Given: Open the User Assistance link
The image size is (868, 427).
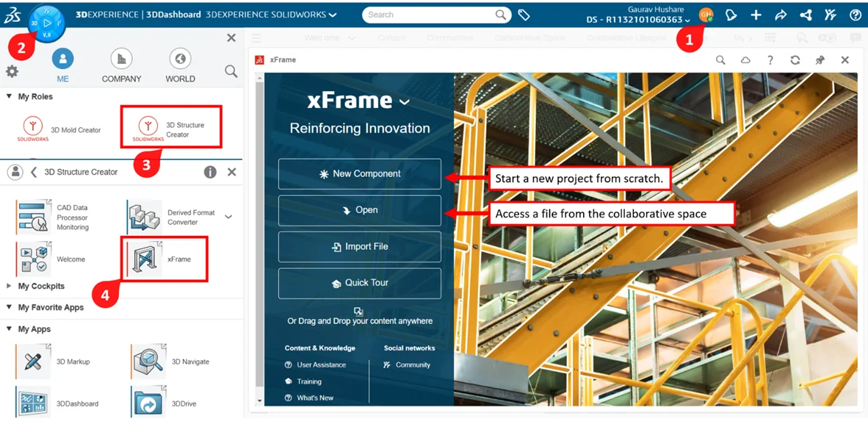Looking at the screenshot, I should point(316,365).
